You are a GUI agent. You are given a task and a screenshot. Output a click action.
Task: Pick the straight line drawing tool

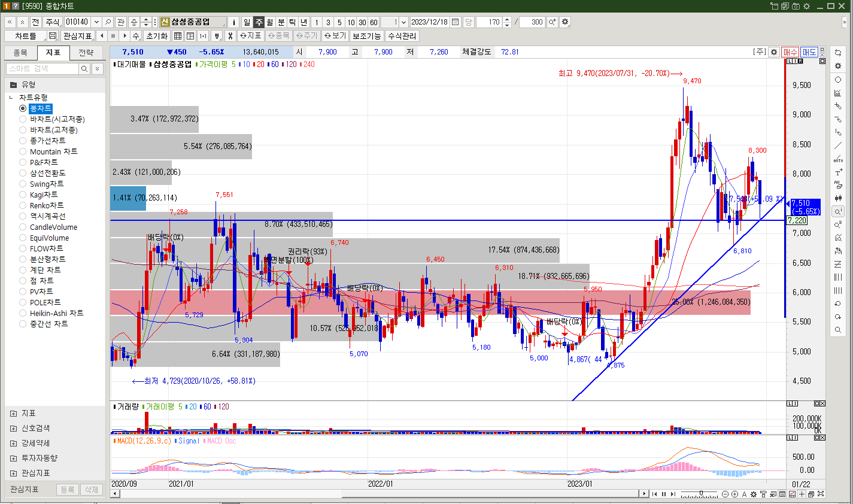838,145
